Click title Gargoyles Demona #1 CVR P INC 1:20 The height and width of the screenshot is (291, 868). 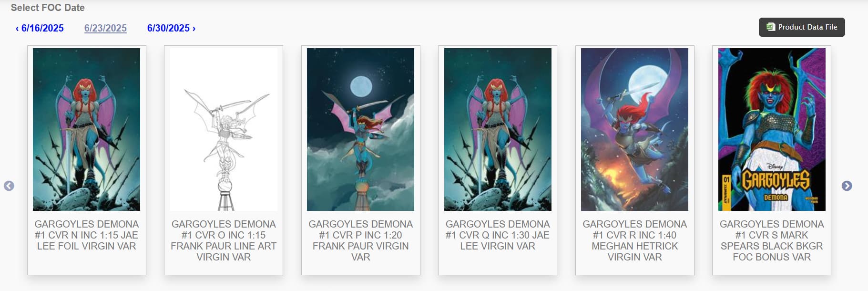360,240
